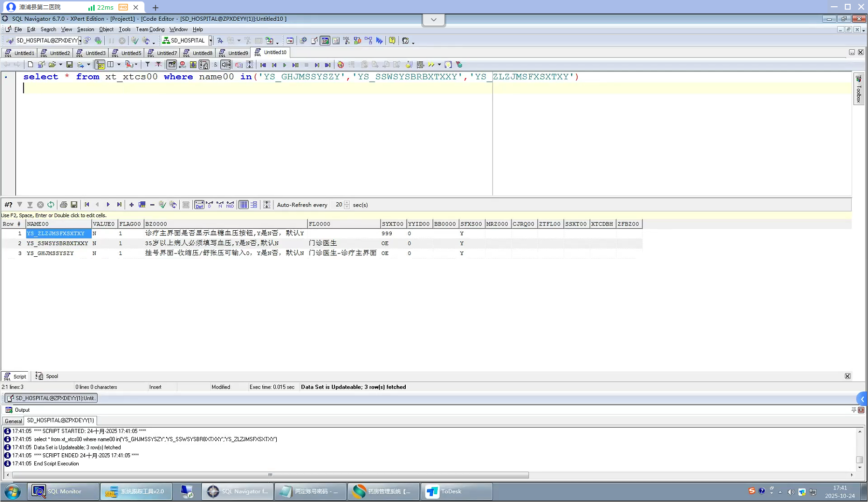
Task: Click the save results icon in grid toolbar
Action: [x=74, y=205]
